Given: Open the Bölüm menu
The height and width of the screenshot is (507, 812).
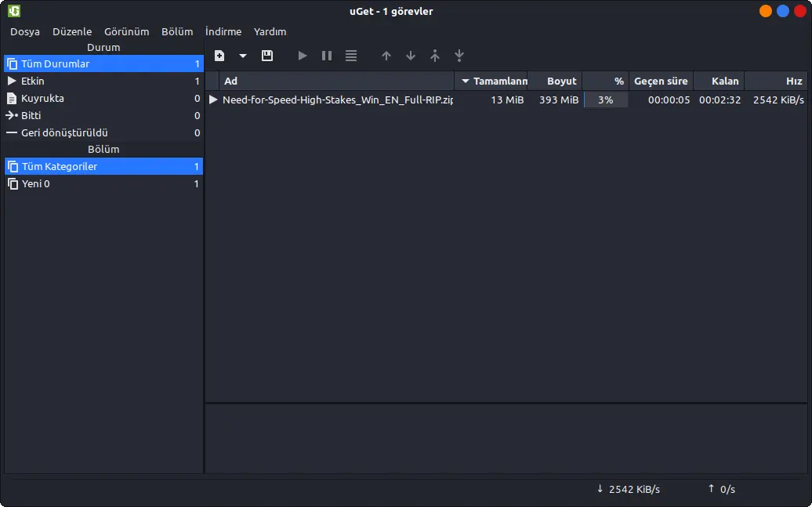Looking at the screenshot, I should click(x=177, y=31).
